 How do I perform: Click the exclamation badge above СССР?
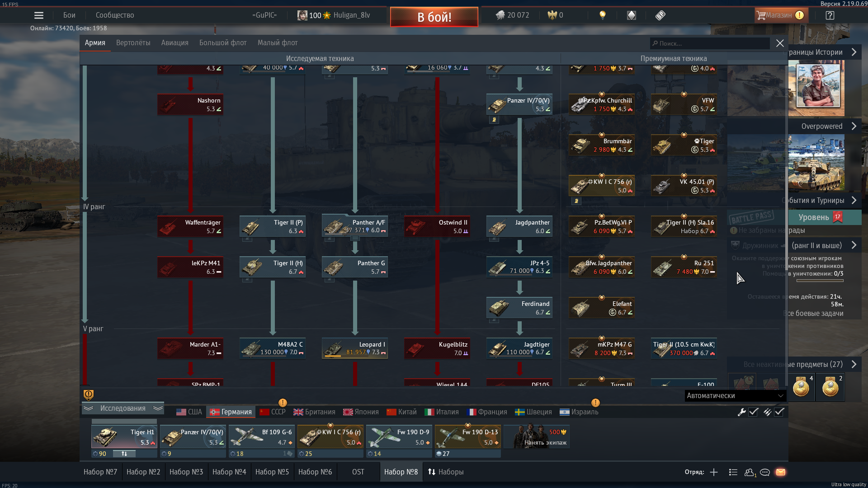click(x=283, y=403)
